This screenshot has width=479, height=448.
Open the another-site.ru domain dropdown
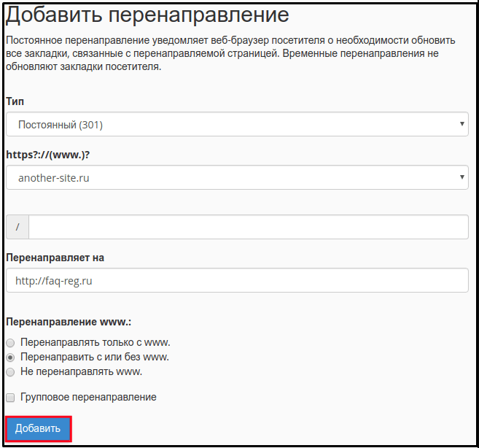(x=237, y=177)
